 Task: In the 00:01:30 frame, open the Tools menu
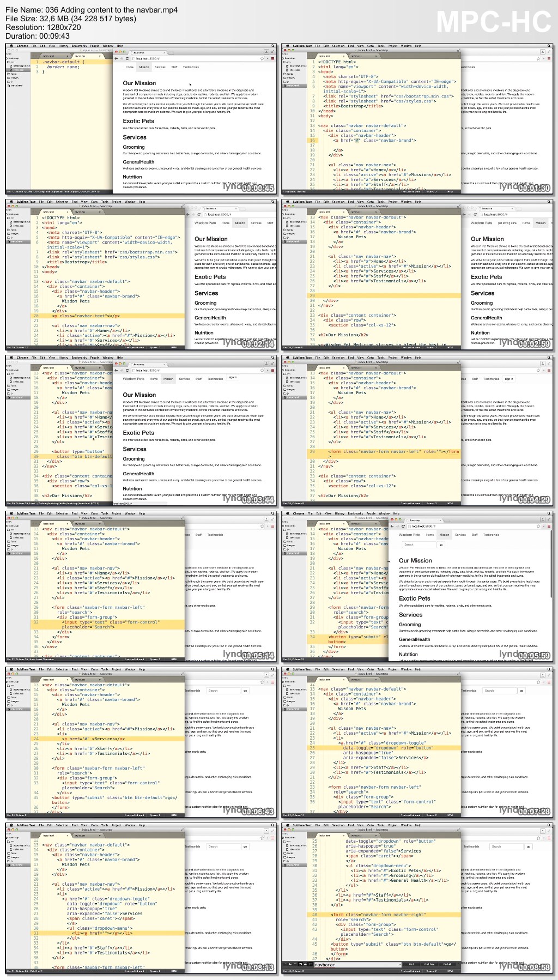pos(381,46)
